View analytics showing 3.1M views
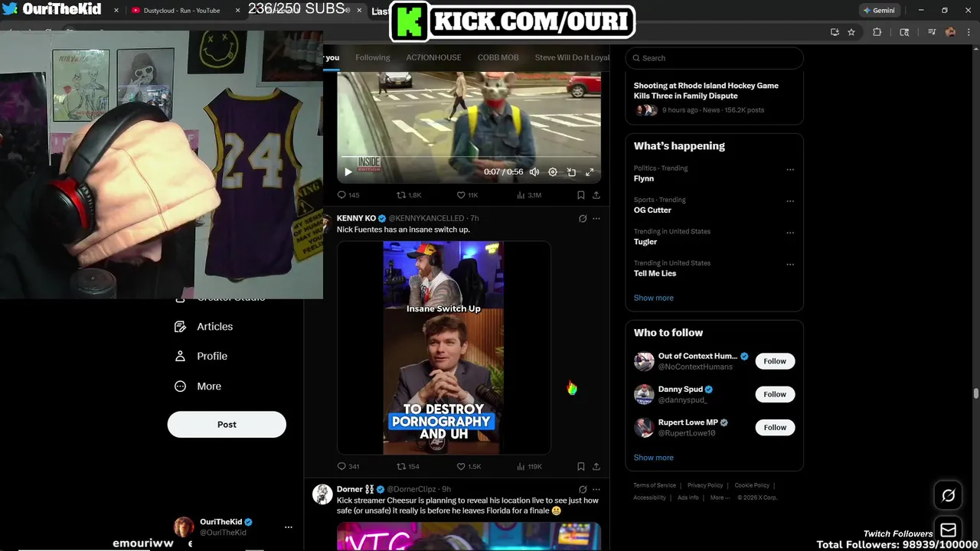The image size is (980, 551). (x=529, y=195)
